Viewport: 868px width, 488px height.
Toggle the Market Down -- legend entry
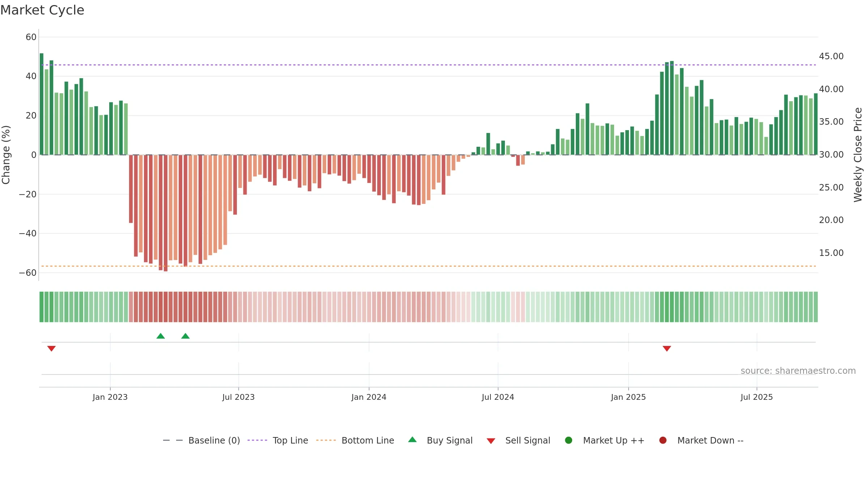click(701, 440)
